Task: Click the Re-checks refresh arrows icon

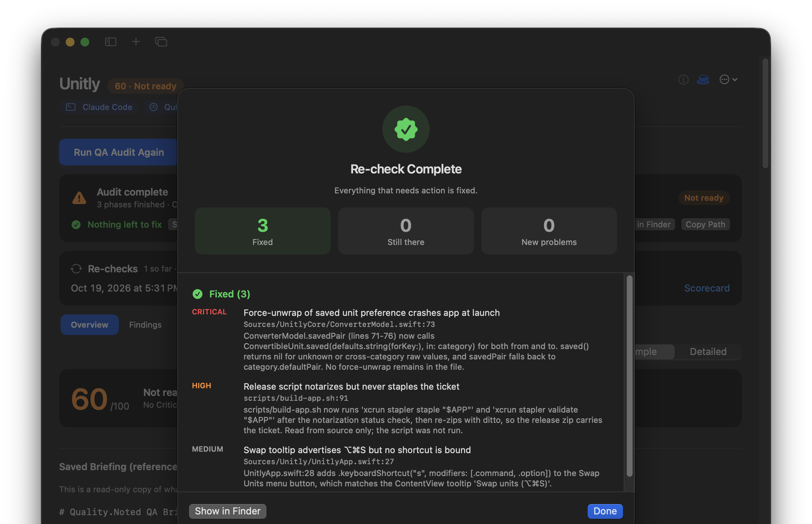Action: pos(76,269)
